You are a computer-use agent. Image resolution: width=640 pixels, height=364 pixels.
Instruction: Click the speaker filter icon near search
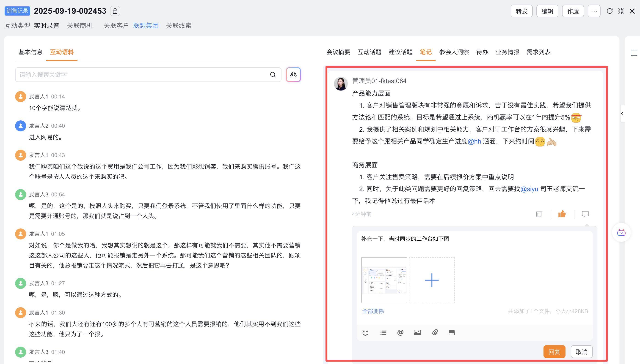pyautogui.click(x=293, y=74)
